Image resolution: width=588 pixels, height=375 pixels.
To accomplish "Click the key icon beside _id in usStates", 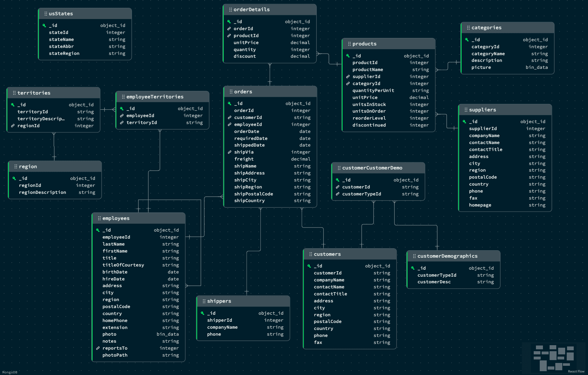I will point(44,25).
